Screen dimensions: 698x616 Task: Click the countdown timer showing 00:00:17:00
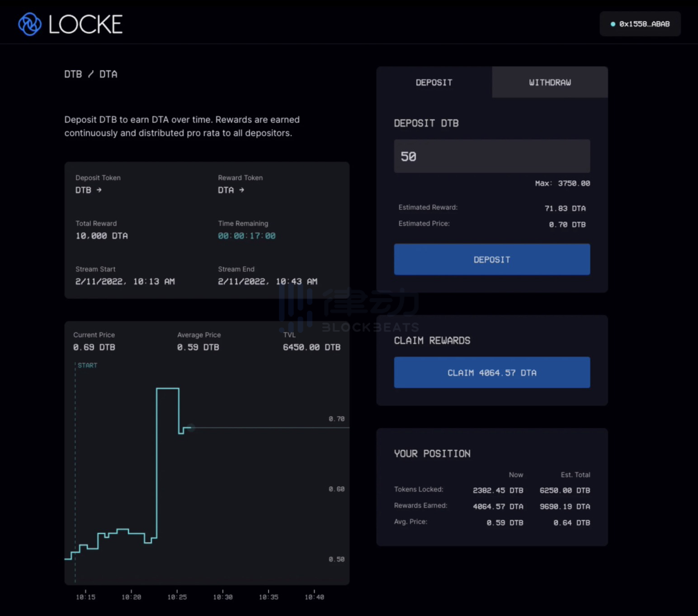(246, 235)
